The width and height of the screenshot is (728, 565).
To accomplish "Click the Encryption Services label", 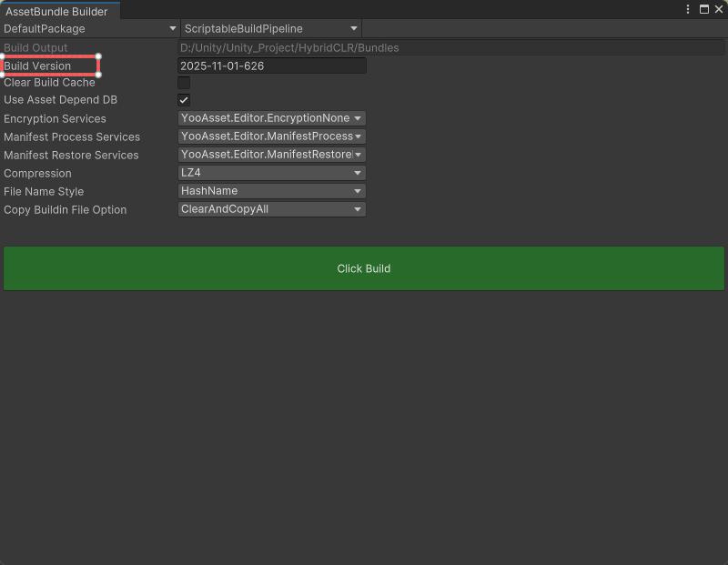I will pos(55,119).
